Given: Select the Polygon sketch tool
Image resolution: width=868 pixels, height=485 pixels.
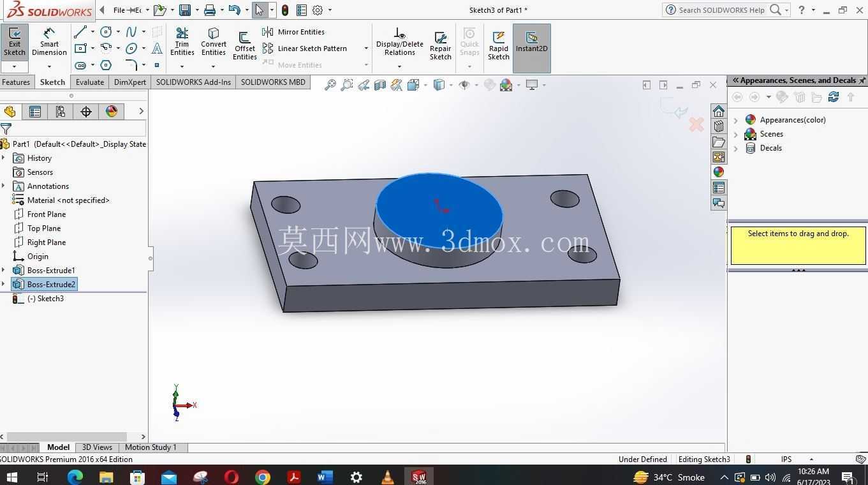Looking at the screenshot, I should tap(106, 65).
